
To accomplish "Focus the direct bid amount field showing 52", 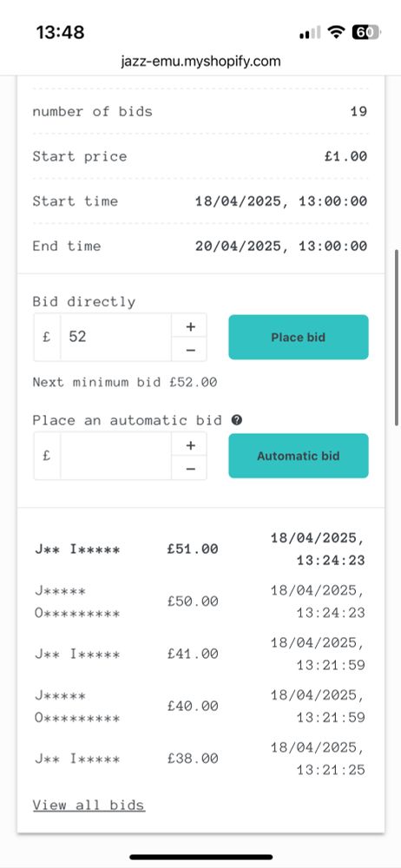I will [x=115, y=337].
